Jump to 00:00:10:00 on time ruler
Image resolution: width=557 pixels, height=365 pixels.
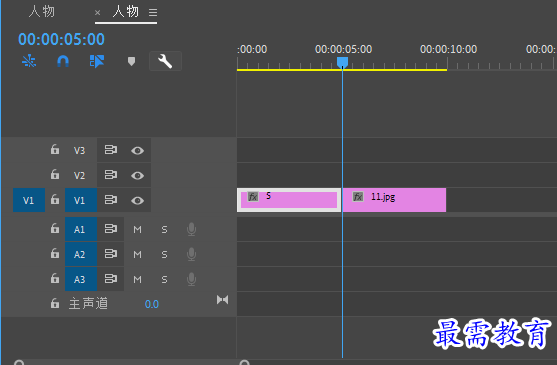(x=448, y=49)
